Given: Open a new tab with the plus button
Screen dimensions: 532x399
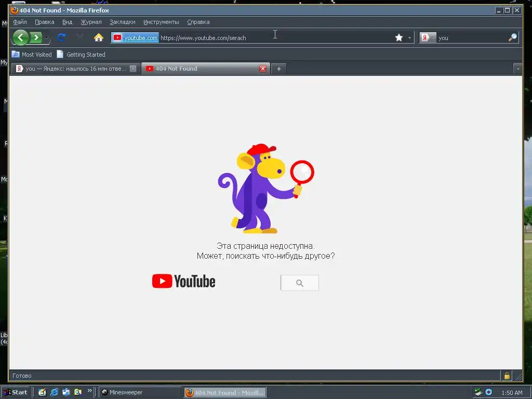Looking at the screenshot, I should click(278, 69).
